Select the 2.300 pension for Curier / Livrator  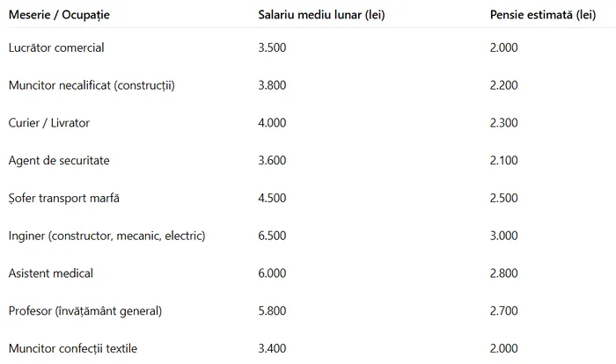(x=504, y=123)
